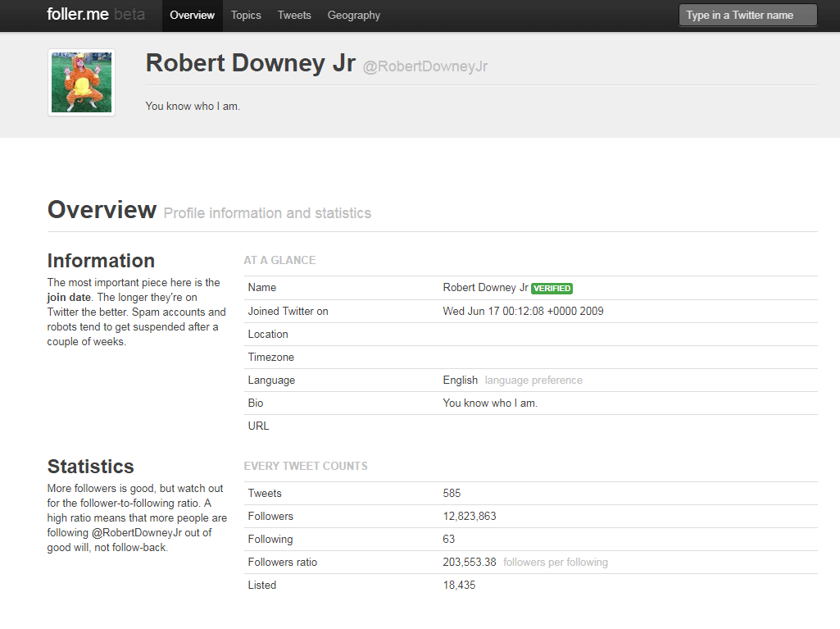Select the Tweets row label in Statistics
This screenshot has height=629, width=840.
pyautogui.click(x=265, y=494)
